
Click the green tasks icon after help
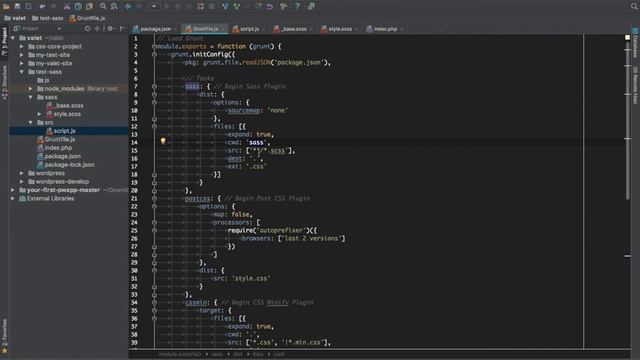pos(311,6)
